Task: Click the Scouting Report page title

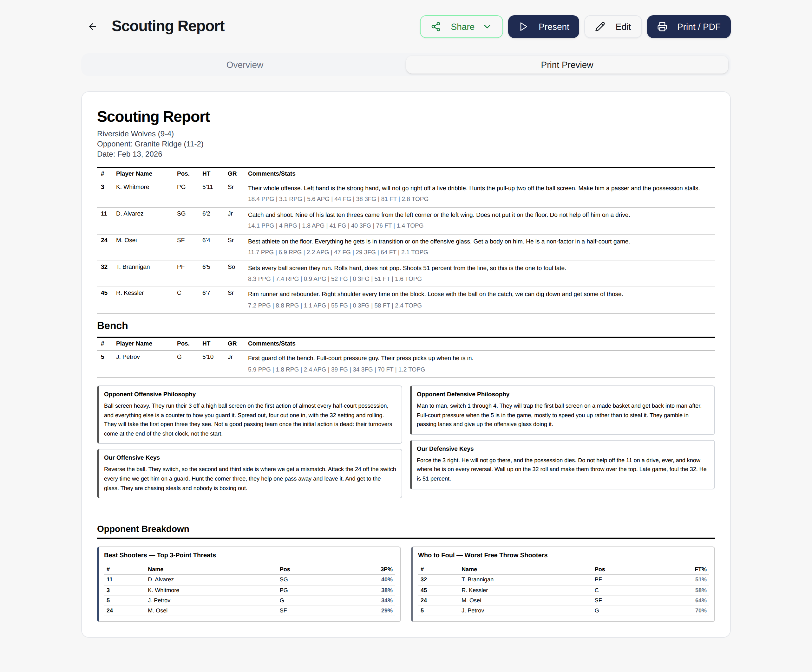Action: click(168, 26)
